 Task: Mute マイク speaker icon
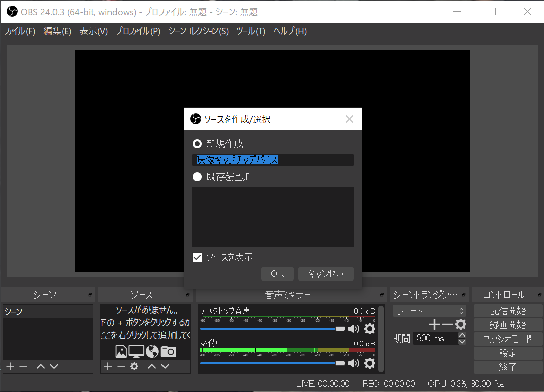point(354,363)
